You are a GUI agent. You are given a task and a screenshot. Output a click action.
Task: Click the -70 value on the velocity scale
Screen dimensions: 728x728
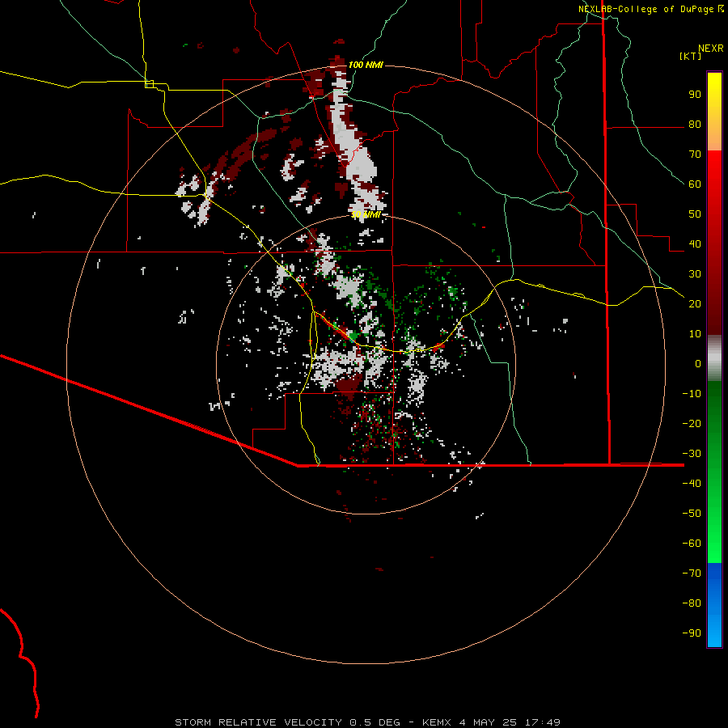coord(692,573)
